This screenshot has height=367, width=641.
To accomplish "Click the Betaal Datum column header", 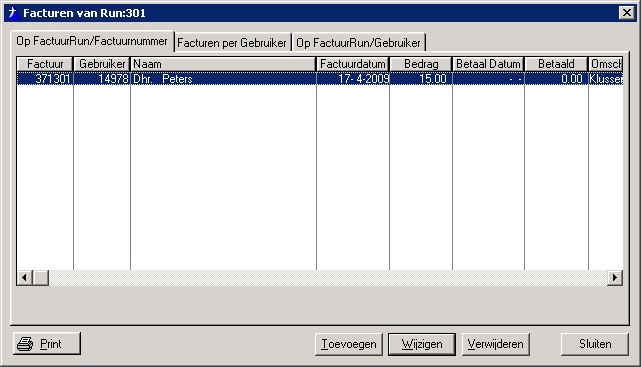I will point(489,64).
